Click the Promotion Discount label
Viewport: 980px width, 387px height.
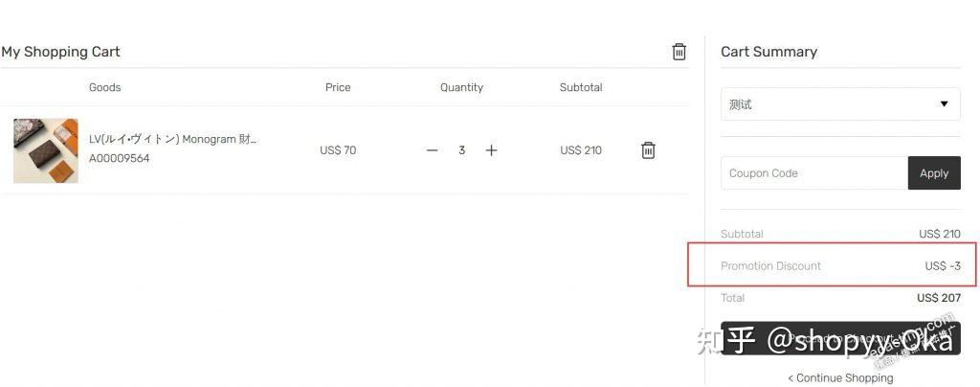pos(770,266)
